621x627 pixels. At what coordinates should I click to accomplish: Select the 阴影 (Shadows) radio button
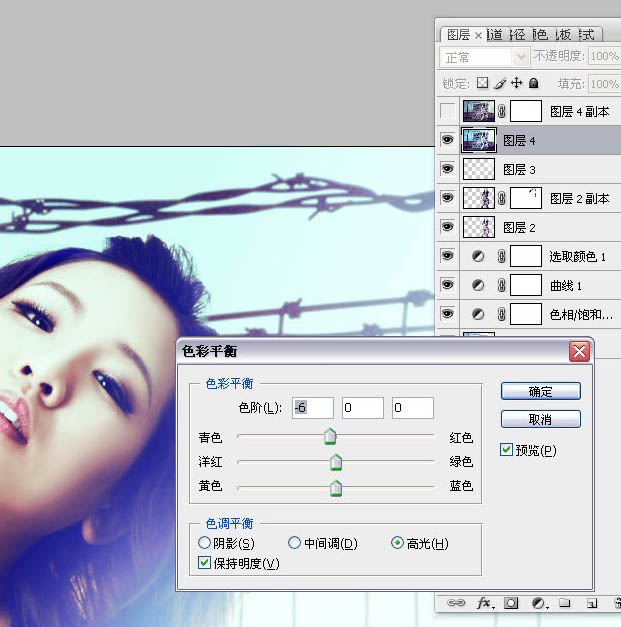tap(205, 543)
